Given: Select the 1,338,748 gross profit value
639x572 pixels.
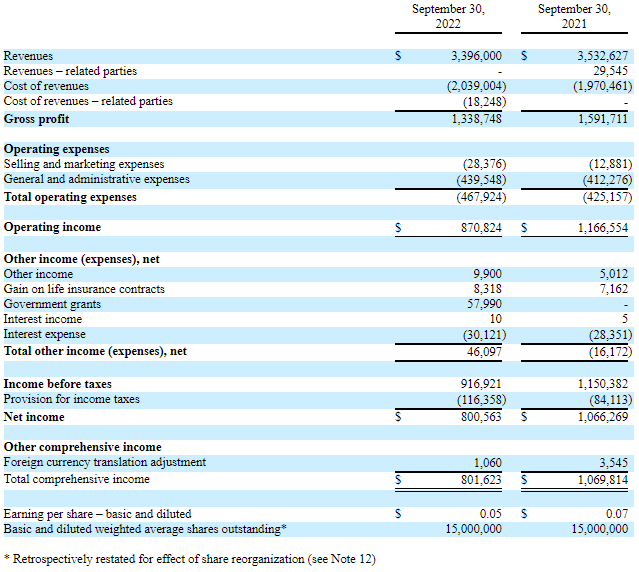Looking at the screenshot, I should tap(476, 119).
